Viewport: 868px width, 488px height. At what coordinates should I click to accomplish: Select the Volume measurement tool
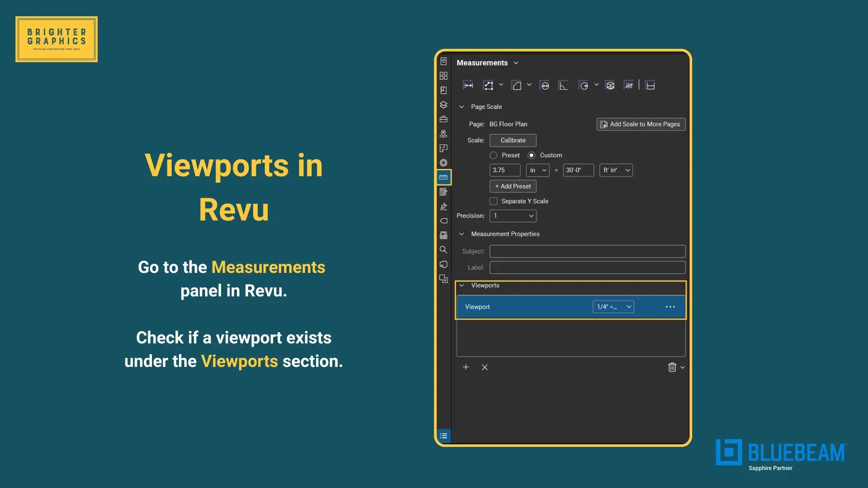pos(610,85)
